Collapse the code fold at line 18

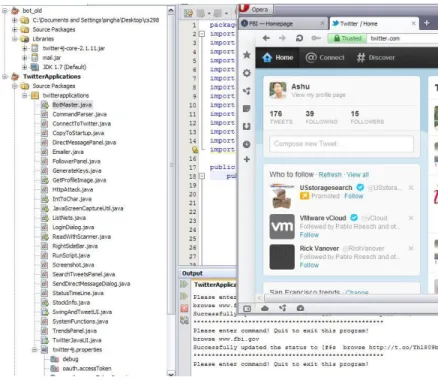(x=202, y=176)
